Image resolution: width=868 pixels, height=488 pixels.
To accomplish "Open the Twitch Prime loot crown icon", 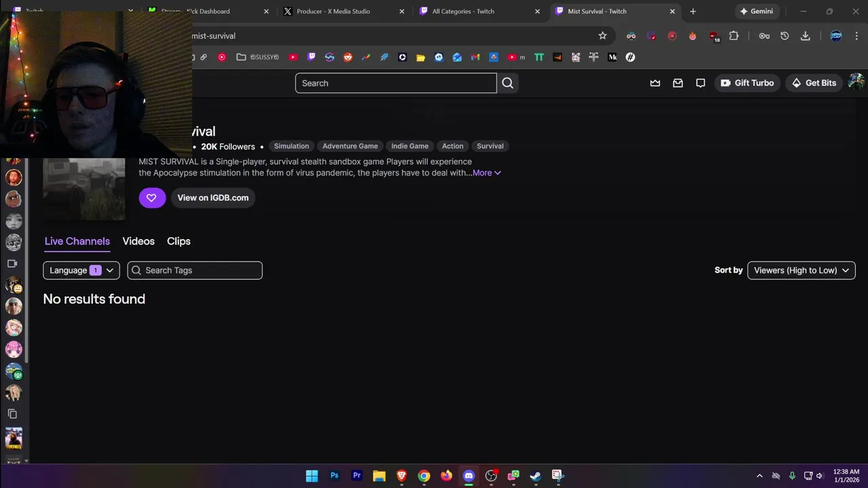I will coord(655,83).
